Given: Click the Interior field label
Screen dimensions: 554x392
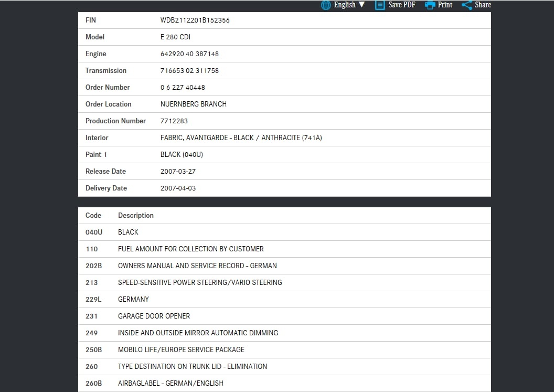Looking at the screenshot, I should (97, 137).
